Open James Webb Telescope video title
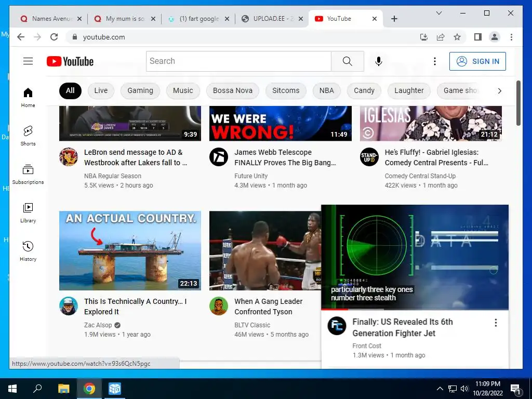 pos(285,157)
